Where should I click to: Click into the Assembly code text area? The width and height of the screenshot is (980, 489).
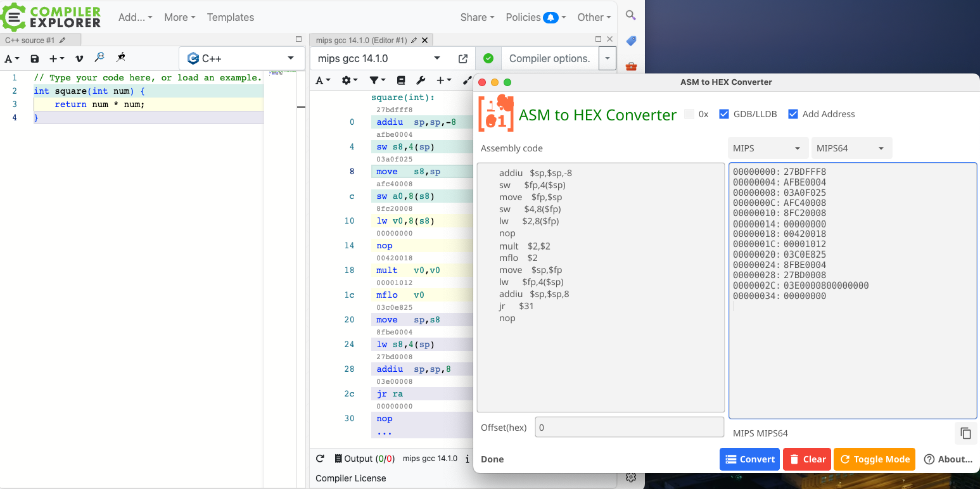tap(601, 288)
